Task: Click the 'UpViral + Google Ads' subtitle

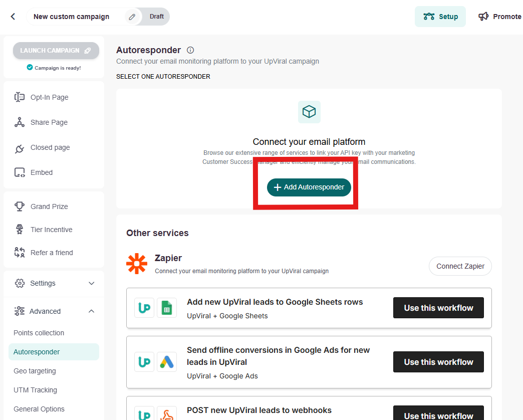Action: click(222, 376)
